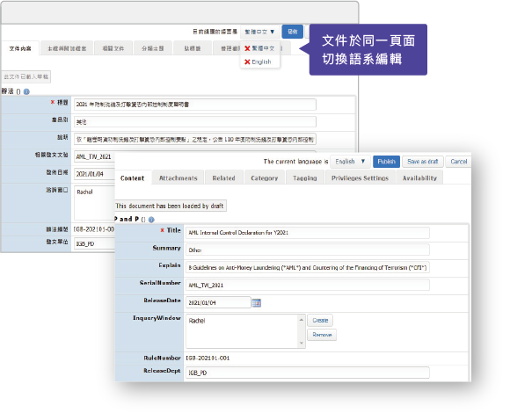This screenshot has width=510, height=420.
Task: Click the Explain input field
Action: click(x=308, y=267)
